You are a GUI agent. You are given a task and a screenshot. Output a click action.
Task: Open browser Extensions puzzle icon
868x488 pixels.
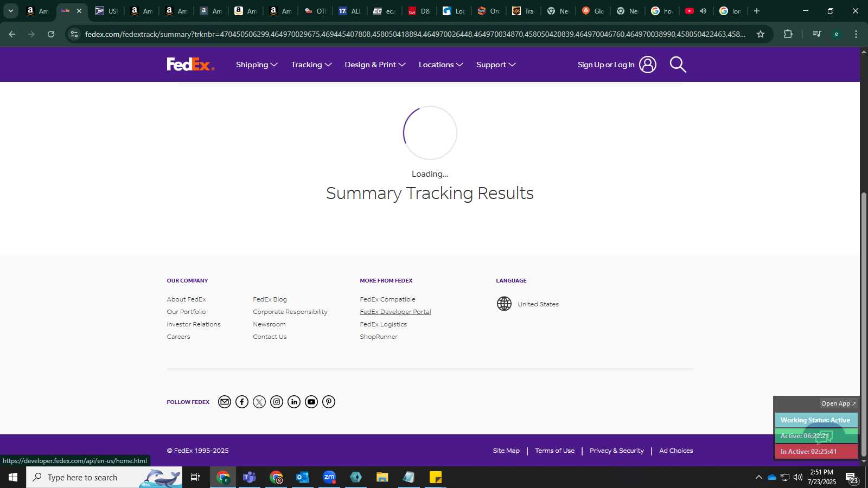[x=788, y=34]
